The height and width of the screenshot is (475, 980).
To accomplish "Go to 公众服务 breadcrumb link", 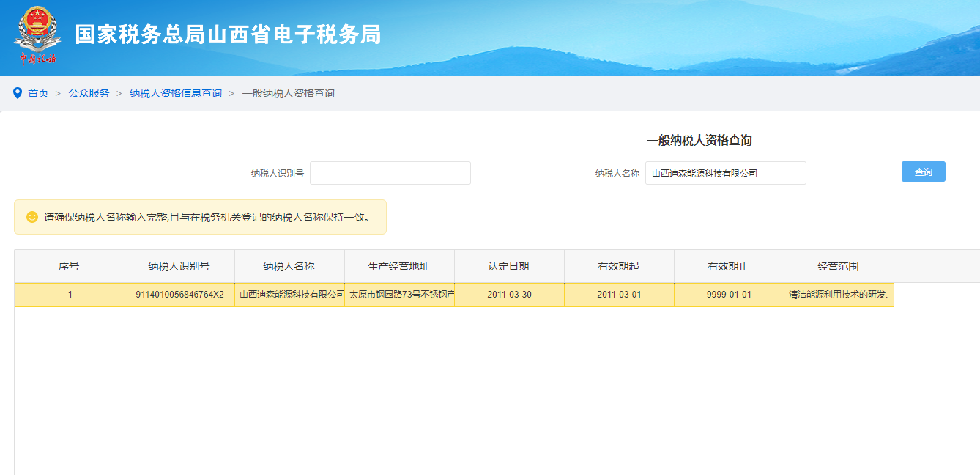I will pos(89,93).
